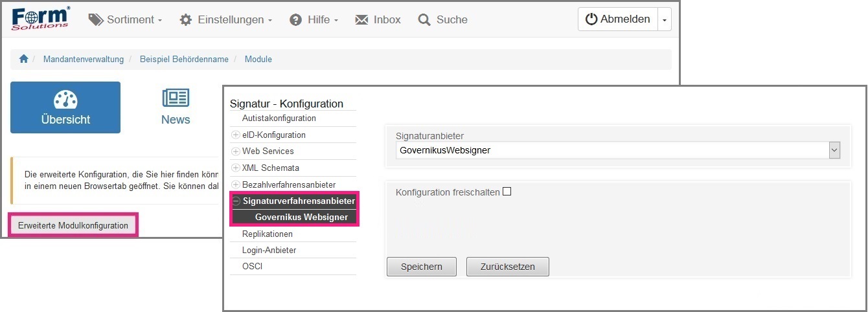Click the Erweiterte Modulkonfiguration button
The height and width of the screenshot is (312, 868).
(x=73, y=225)
